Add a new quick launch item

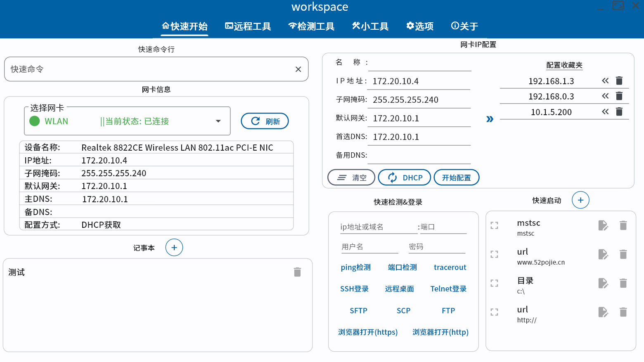(x=580, y=200)
